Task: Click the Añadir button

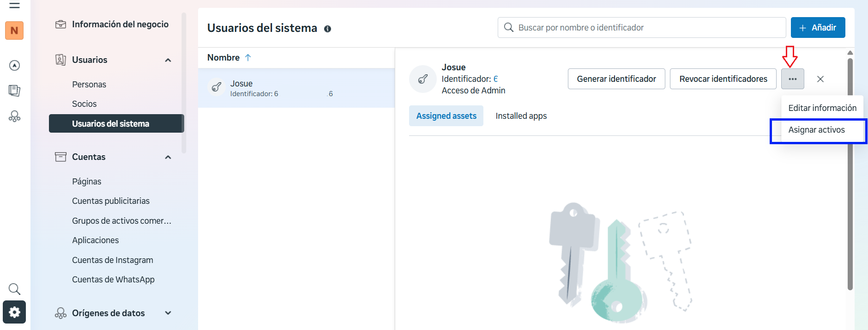Action: coord(818,28)
